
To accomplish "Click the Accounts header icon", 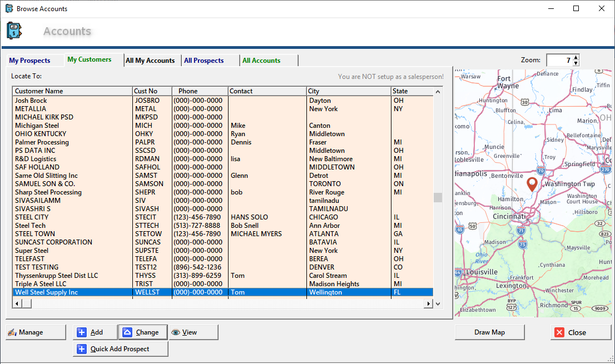I will pyautogui.click(x=14, y=31).
